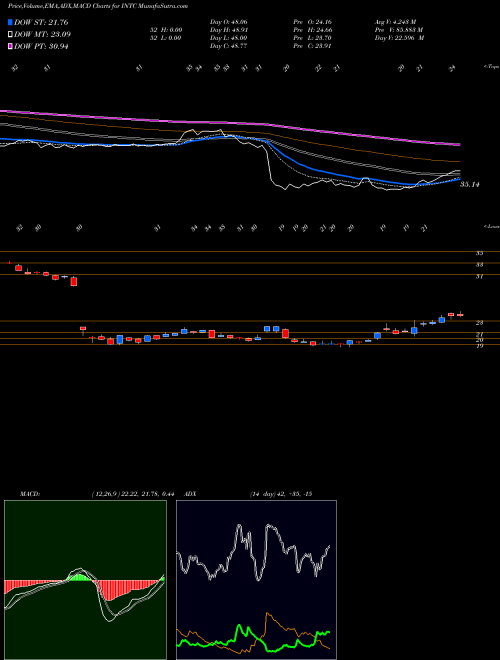Image resolution: width=500 pixels, height=660 pixels.
Task: Click the MACD (12,26,9) values text
Action: (x=133, y=494)
